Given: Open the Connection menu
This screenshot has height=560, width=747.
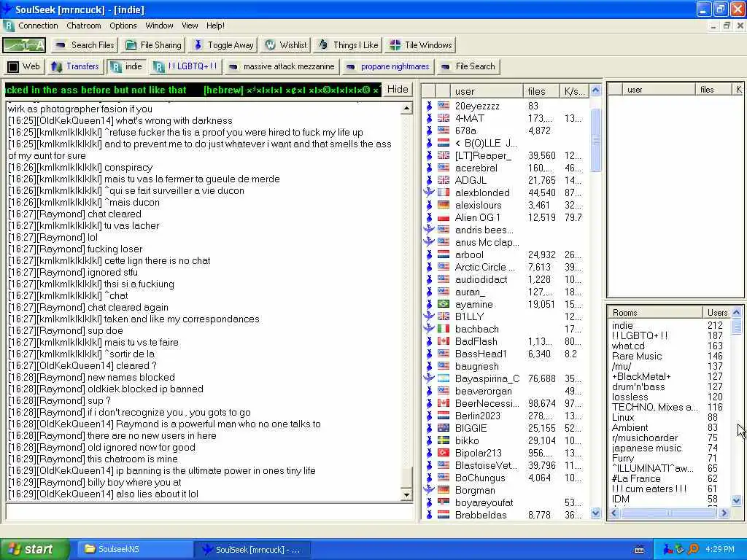Looking at the screenshot, I should (x=38, y=26).
